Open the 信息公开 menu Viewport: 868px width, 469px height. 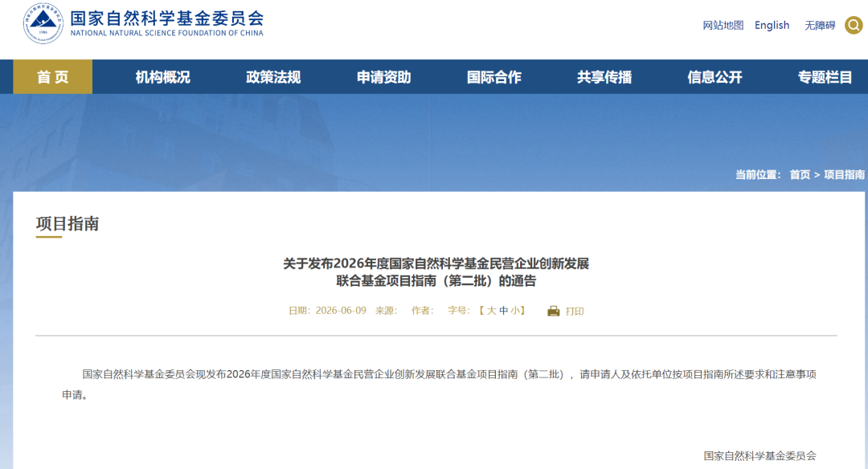pyautogui.click(x=714, y=77)
